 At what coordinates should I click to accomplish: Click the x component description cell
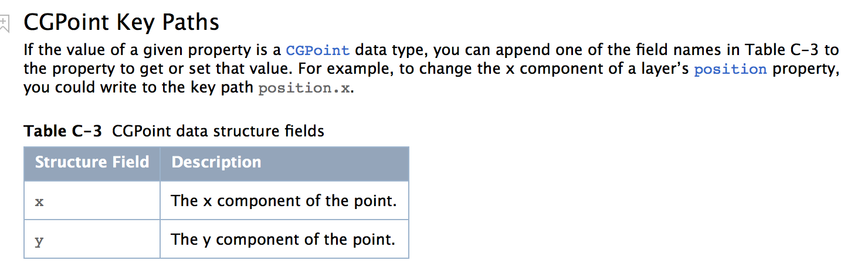(x=284, y=201)
